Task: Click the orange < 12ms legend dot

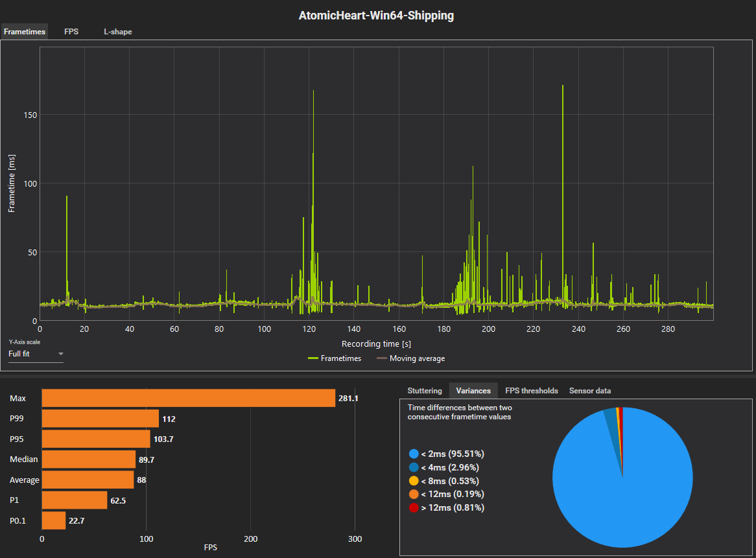Action: point(414,494)
